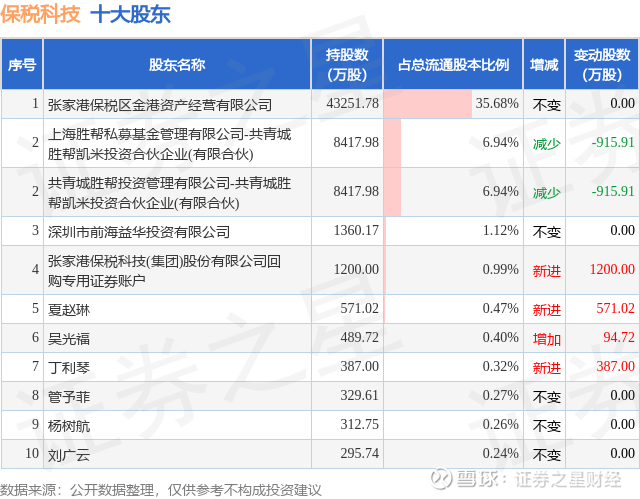Click the 94.72 change value

pos(619,337)
